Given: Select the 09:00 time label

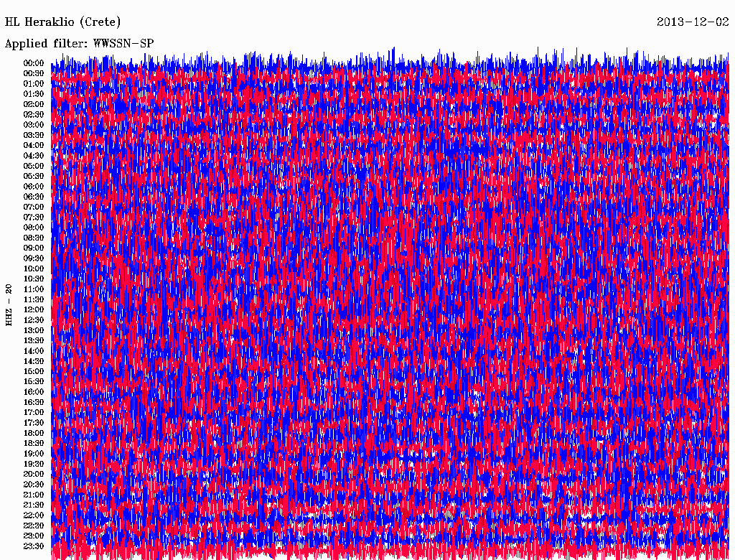Looking at the screenshot, I should click(34, 248).
